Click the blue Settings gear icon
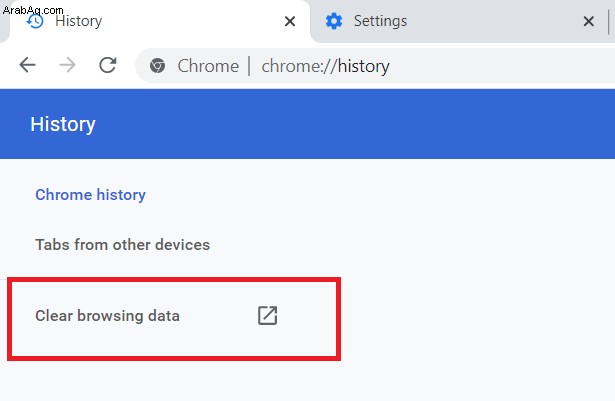 [334, 21]
